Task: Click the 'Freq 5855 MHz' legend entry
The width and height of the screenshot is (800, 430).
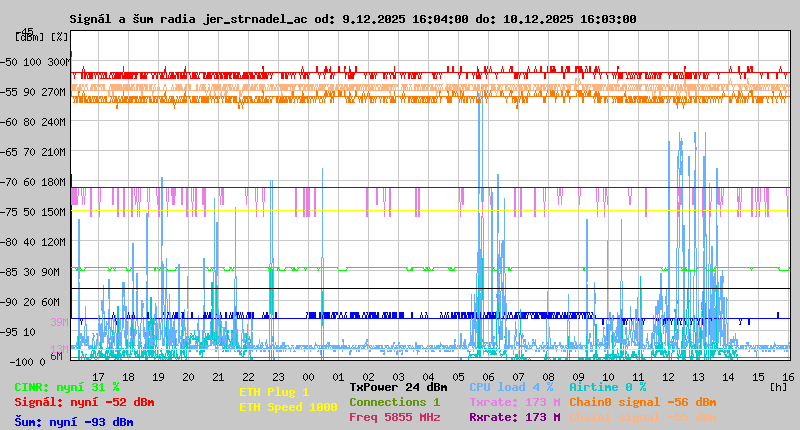Action: 395,417
